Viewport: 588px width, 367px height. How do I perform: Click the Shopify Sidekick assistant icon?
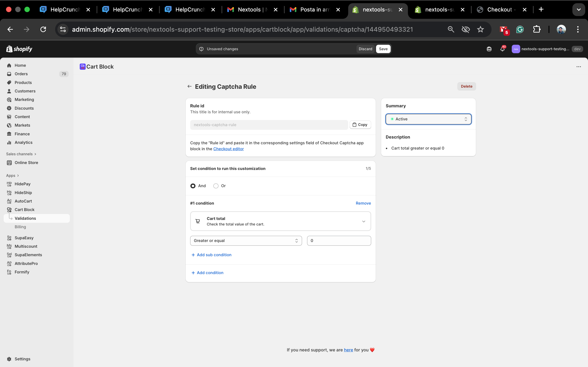pos(489,49)
